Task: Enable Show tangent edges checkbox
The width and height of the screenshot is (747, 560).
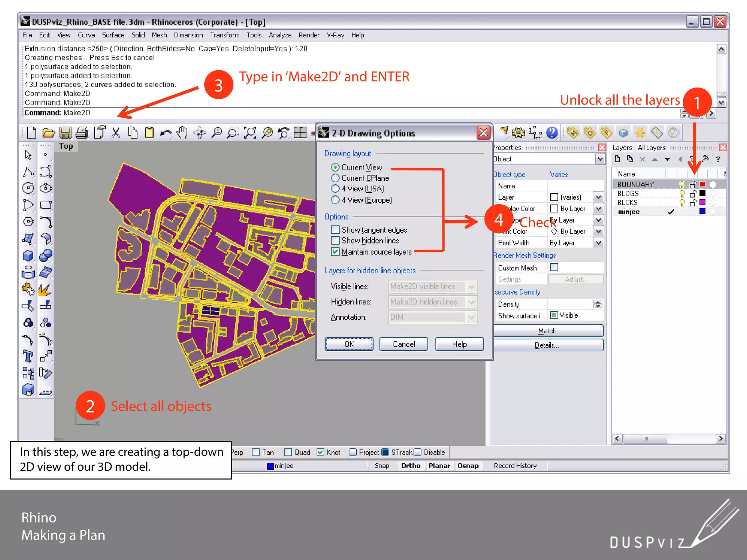Action: click(x=335, y=230)
